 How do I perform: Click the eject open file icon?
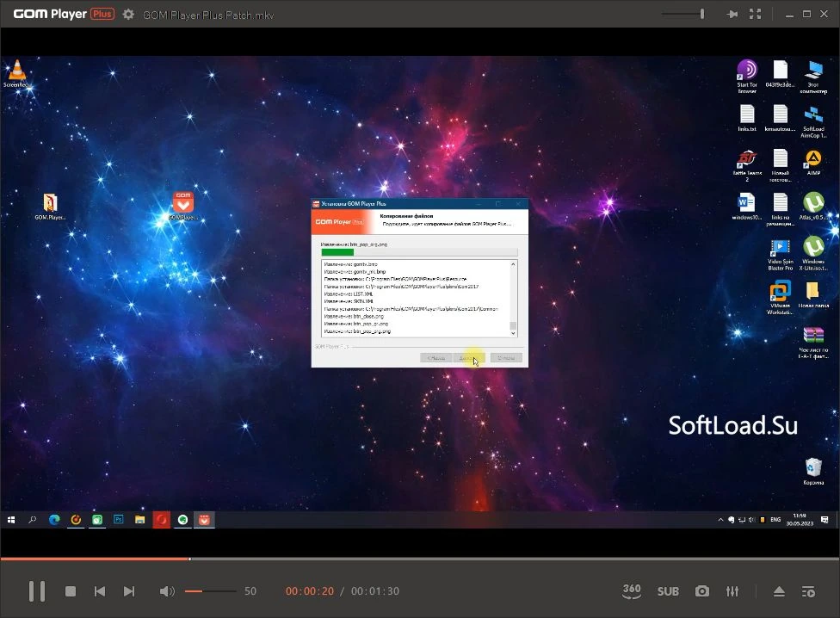point(780,591)
